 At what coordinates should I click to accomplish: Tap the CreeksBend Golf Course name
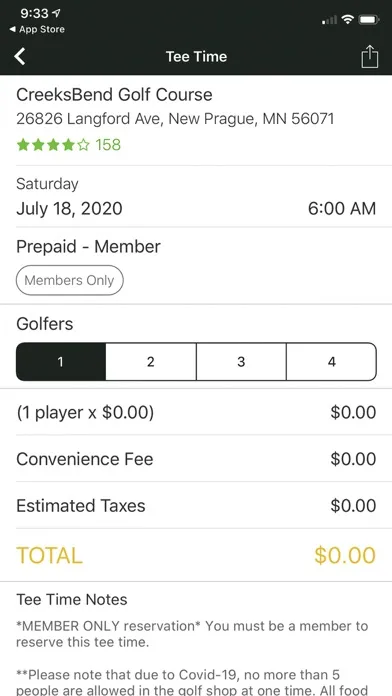click(x=115, y=95)
